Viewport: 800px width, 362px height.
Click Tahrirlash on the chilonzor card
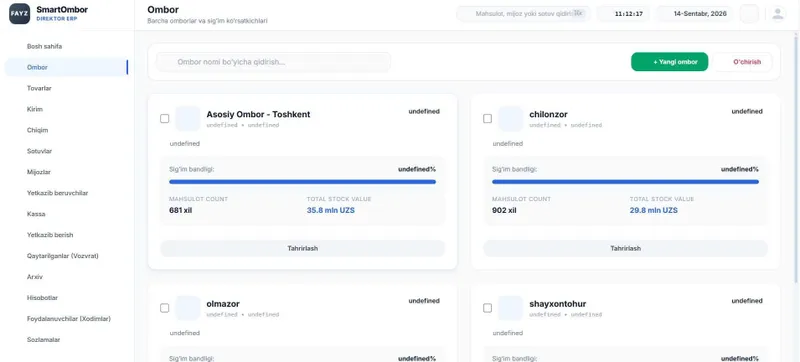(626, 248)
